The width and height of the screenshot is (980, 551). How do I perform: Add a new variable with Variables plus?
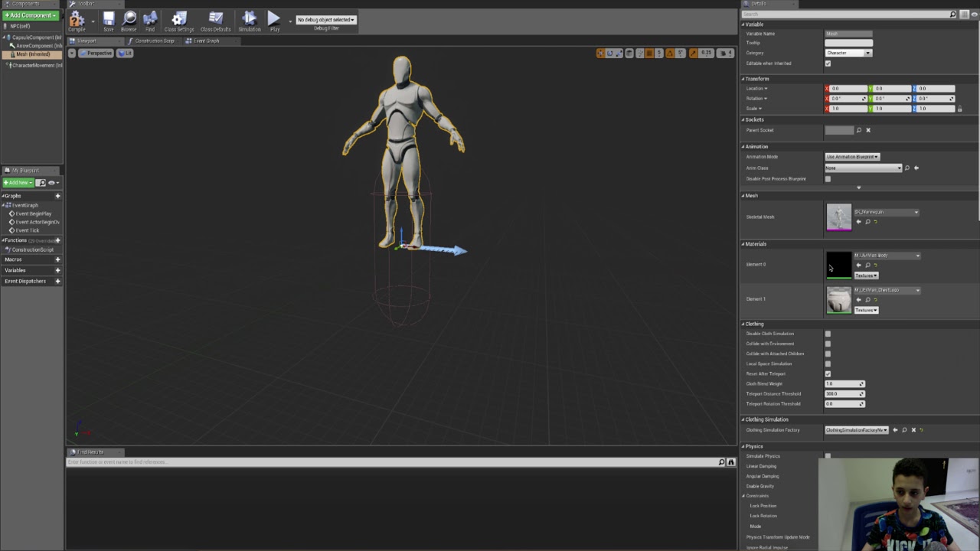tap(57, 270)
